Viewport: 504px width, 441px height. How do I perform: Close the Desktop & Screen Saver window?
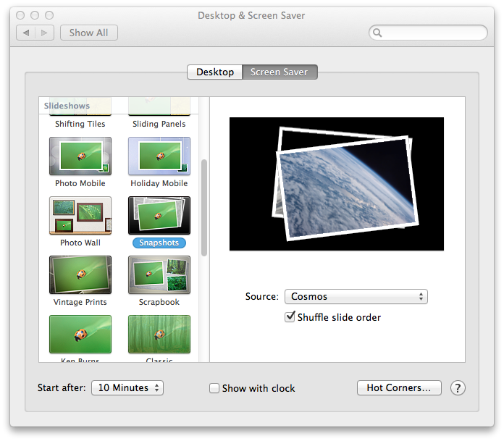pos(20,15)
